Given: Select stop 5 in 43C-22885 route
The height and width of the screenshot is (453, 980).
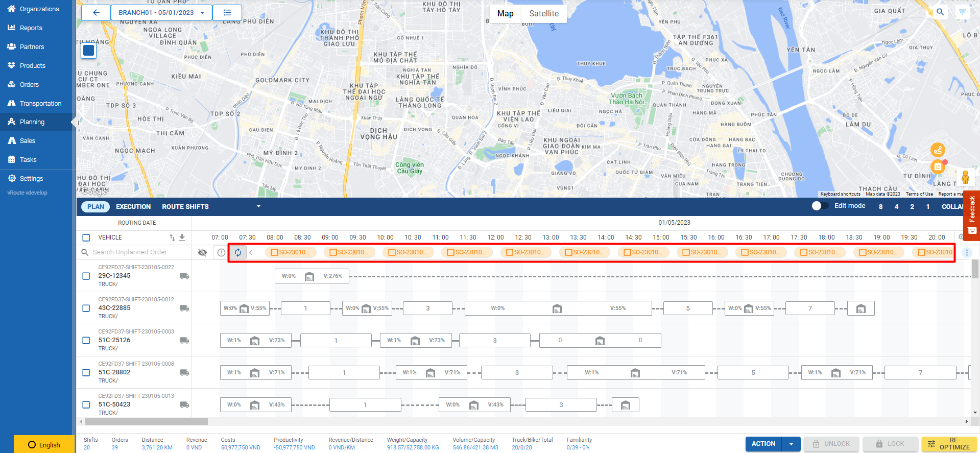Looking at the screenshot, I should [x=688, y=308].
